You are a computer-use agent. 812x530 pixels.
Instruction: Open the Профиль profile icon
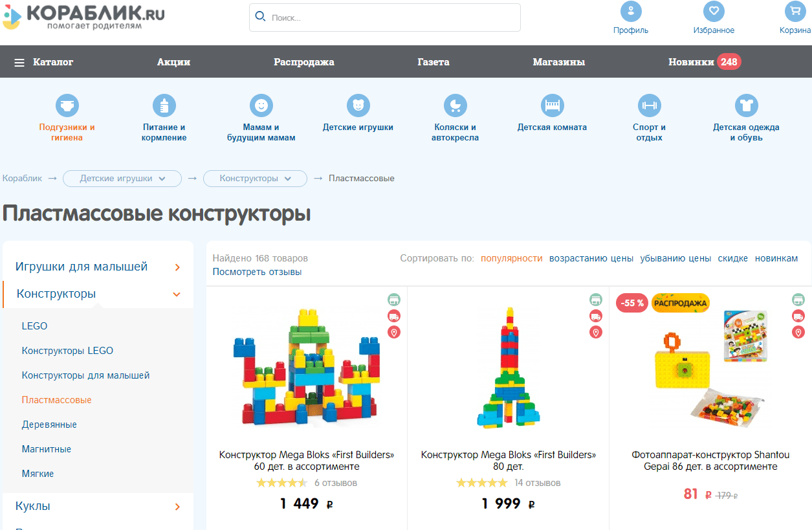point(631,11)
